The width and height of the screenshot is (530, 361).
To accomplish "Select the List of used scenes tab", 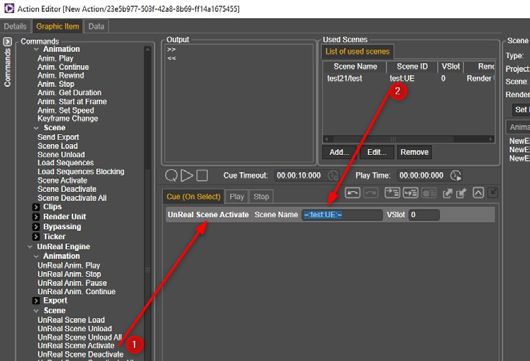I will pos(357,51).
